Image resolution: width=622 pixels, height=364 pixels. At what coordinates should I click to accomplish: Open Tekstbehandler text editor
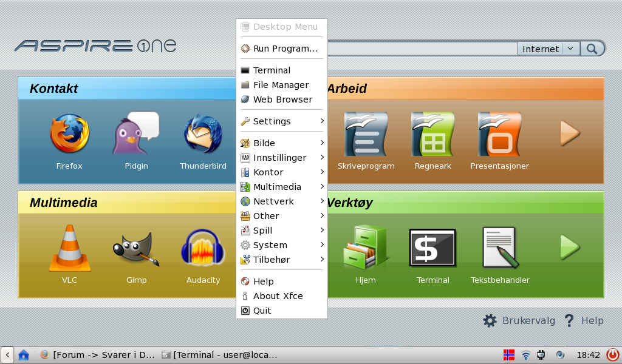(x=501, y=248)
